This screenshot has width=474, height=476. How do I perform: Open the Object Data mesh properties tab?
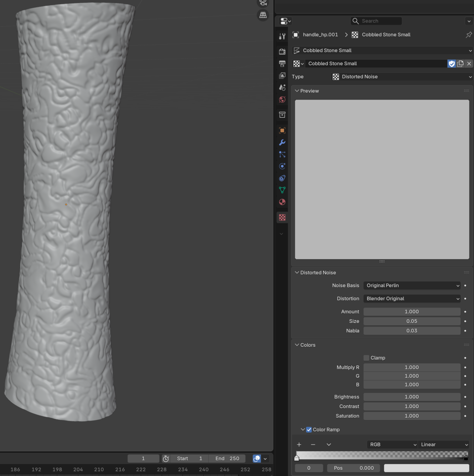pos(282,190)
